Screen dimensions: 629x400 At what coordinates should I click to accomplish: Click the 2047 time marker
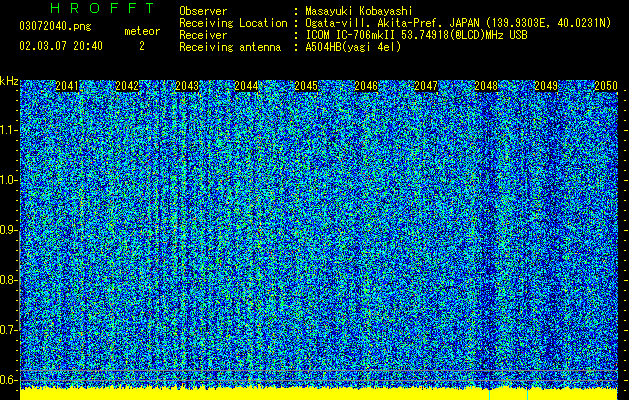(426, 86)
